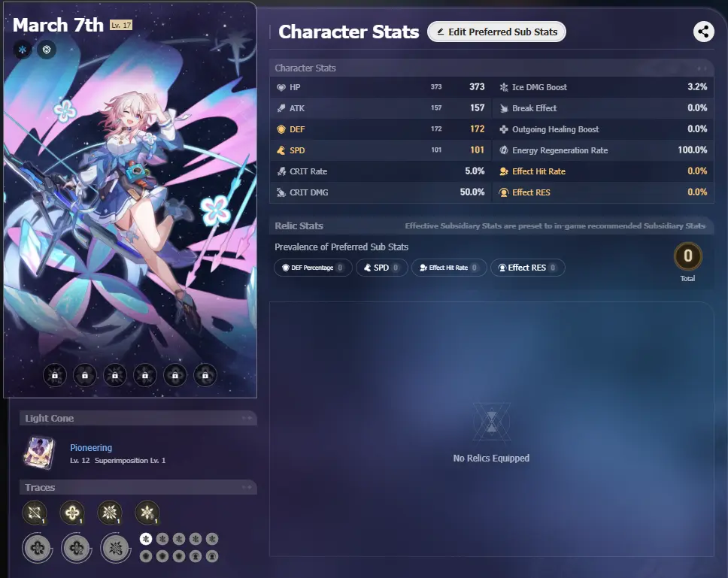Click the fourth trace skill icon
This screenshot has height=578, width=728.
pos(147,513)
